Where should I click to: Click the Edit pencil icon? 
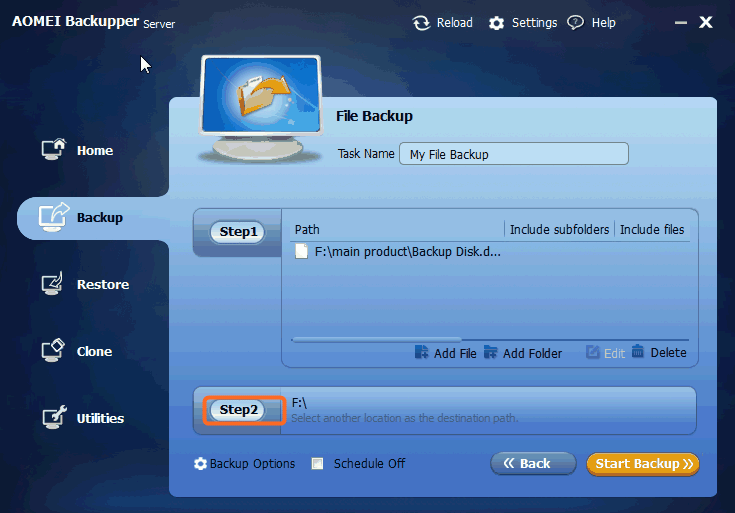(592, 352)
